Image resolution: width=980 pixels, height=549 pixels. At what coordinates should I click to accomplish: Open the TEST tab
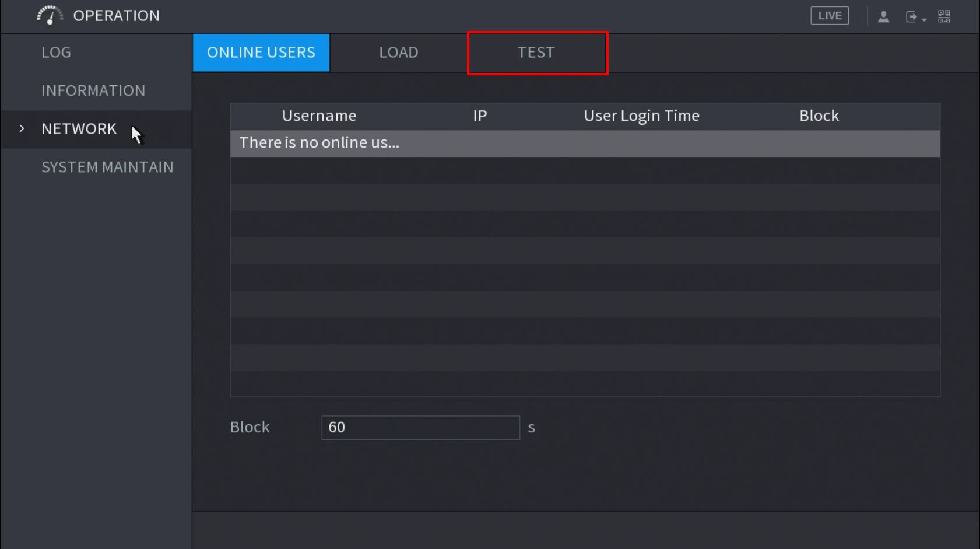(536, 53)
